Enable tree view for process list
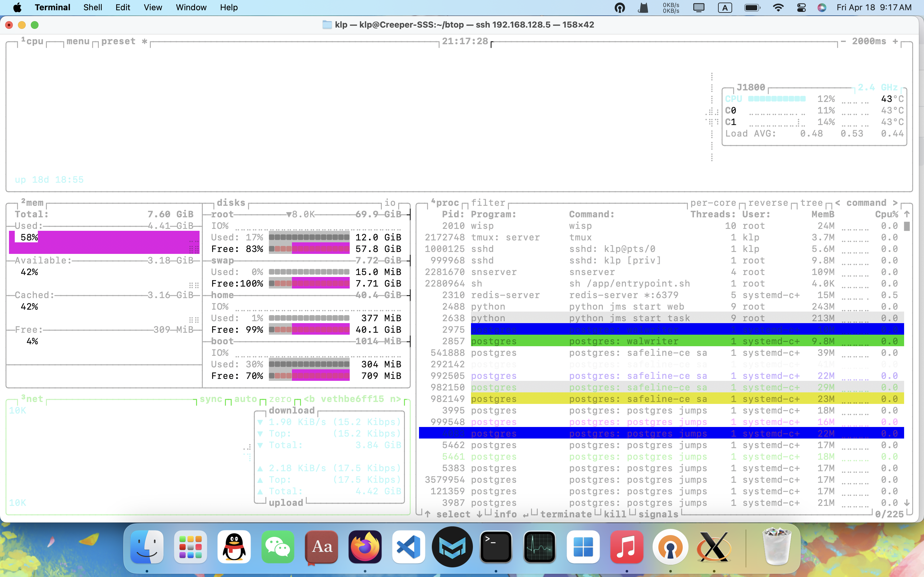 [811, 203]
